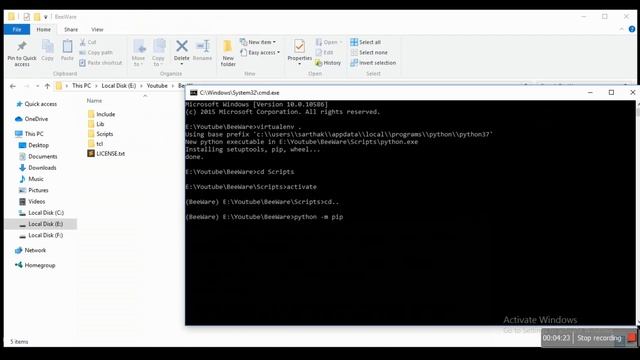Click the Cut scissors icon

(83, 42)
